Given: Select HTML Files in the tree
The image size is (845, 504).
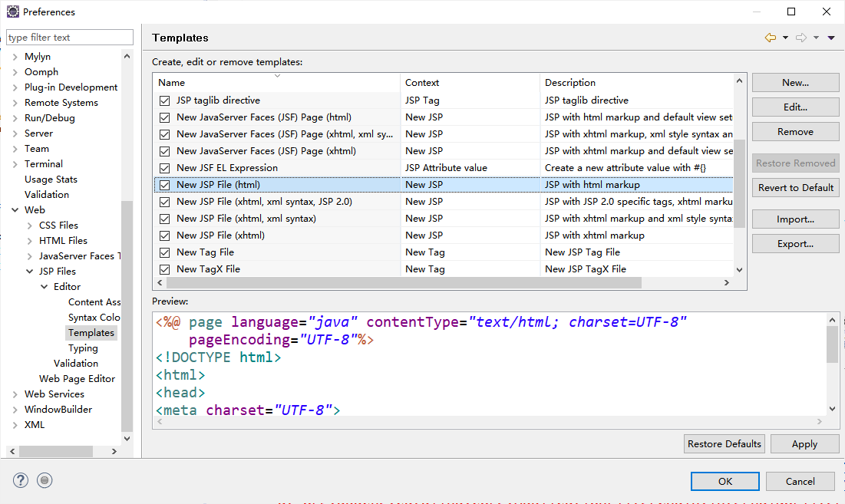Looking at the screenshot, I should pos(63,241).
